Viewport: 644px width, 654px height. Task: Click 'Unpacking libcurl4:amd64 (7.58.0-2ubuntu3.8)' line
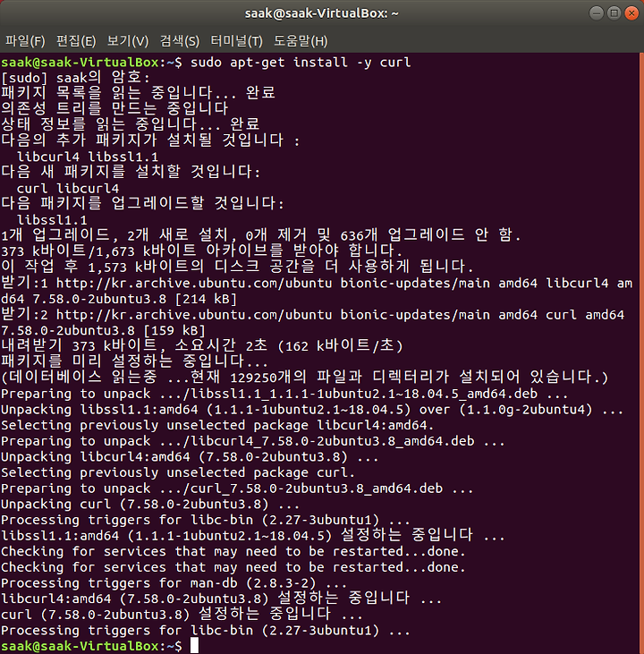point(190,457)
